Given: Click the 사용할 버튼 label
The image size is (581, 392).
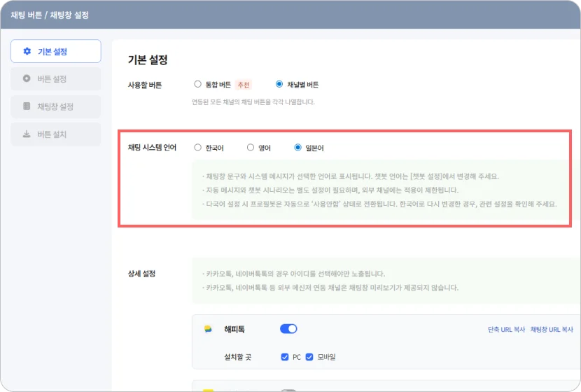Looking at the screenshot, I should pyautogui.click(x=145, y=85).
